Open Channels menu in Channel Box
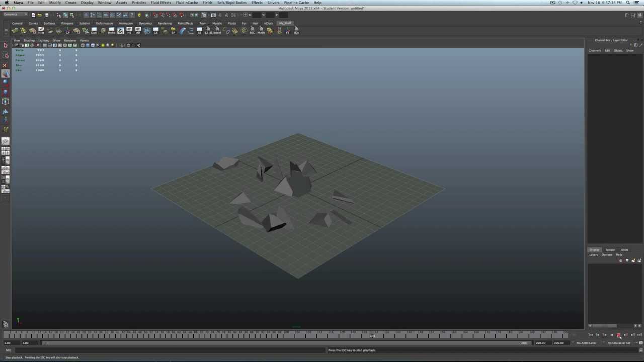Image resolution: width=644 pixels, height=362 pixels. pos(595,50)
